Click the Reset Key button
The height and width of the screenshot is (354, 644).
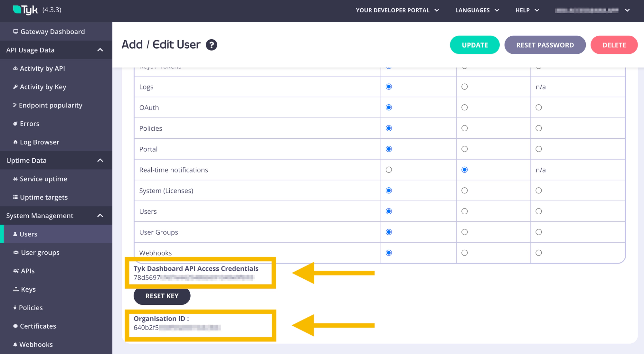coord(162,296)
